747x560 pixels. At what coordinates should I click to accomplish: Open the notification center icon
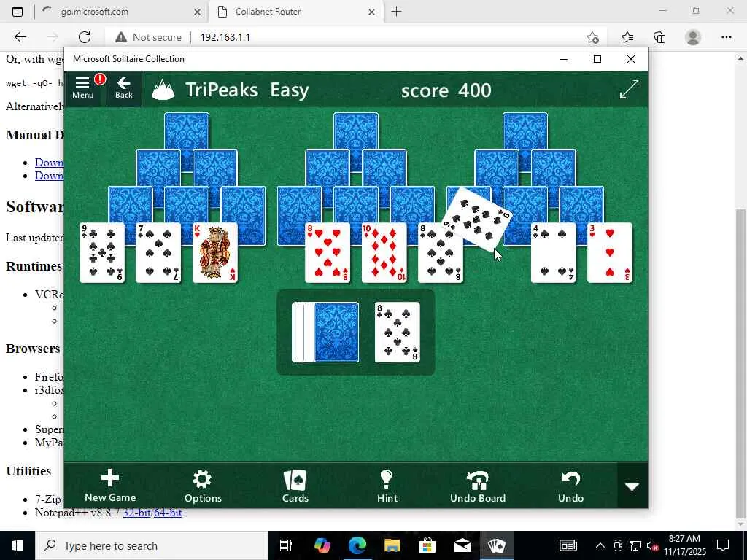tap(723, 545)
